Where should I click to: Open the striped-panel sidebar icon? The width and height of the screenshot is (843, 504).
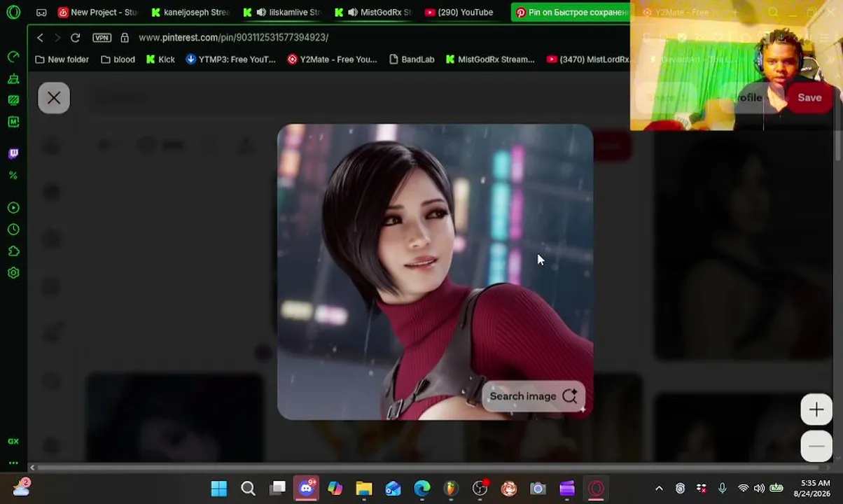pyautogui.click(x=13, y=100)
